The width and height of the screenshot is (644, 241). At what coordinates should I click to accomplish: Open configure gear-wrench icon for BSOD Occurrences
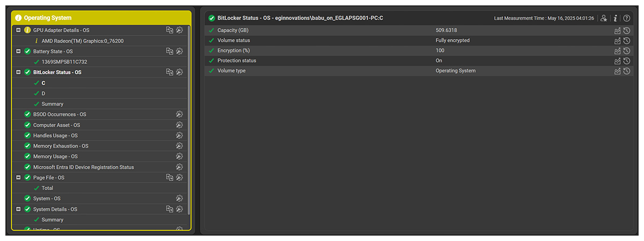(x=179, y=114)
